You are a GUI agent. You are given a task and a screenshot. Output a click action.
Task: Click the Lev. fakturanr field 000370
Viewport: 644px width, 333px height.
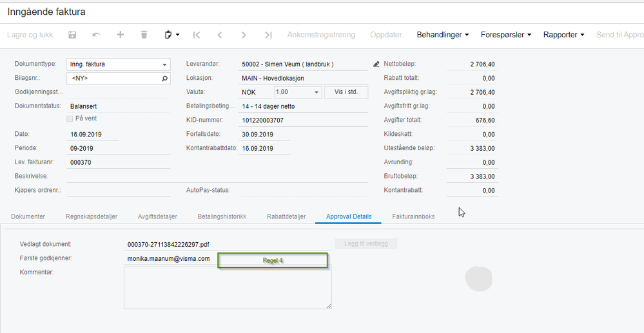click(x=118, y=162)
